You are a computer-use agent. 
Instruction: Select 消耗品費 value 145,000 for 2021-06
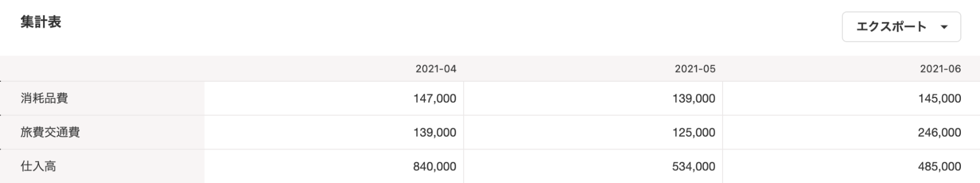[x=939, y=98]
